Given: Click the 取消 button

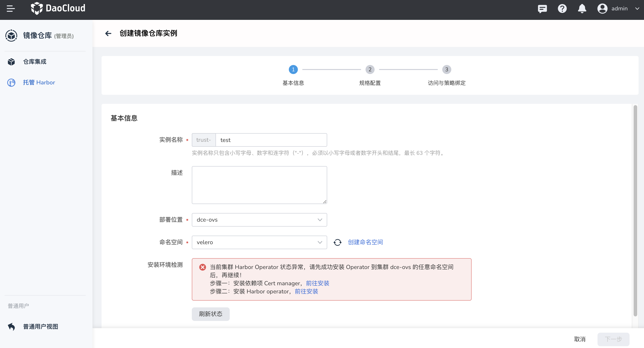Looking at the screenshot, I should click(579, 339).
